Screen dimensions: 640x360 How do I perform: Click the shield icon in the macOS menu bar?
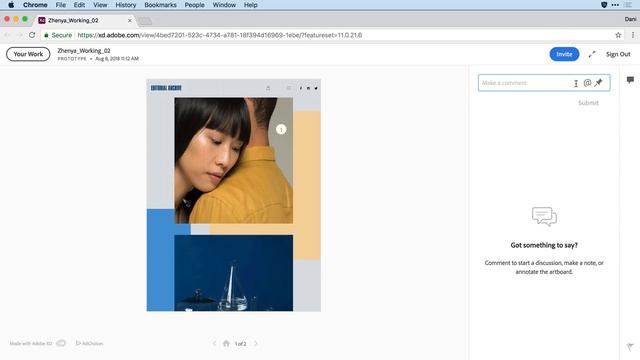[604, 5]
